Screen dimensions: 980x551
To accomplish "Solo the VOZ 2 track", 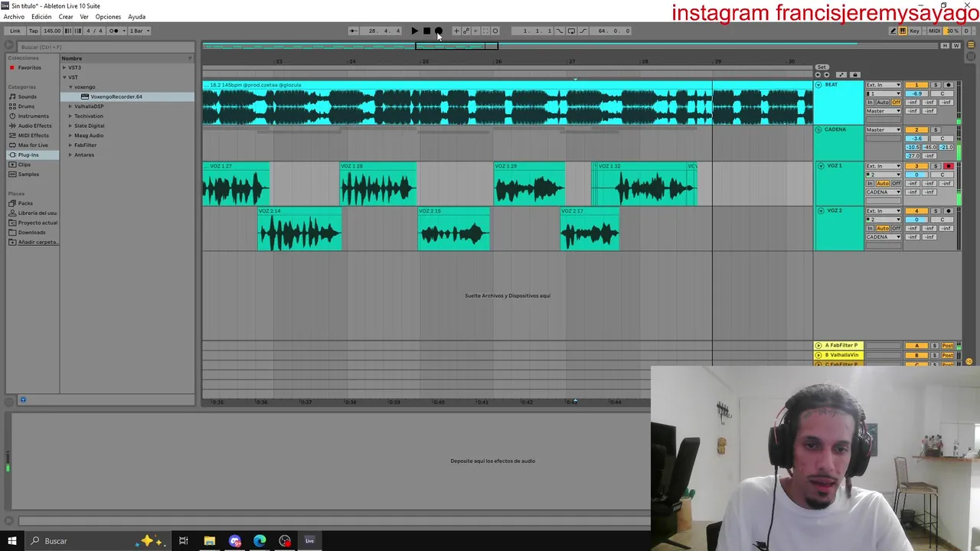I will [935, 211].
